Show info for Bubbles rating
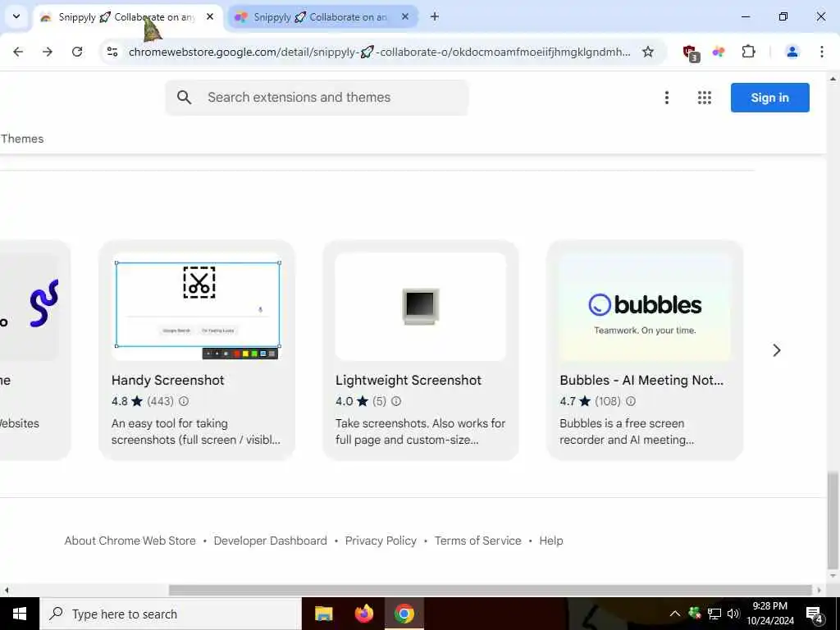The image size is (840, 630). (631, 400)
